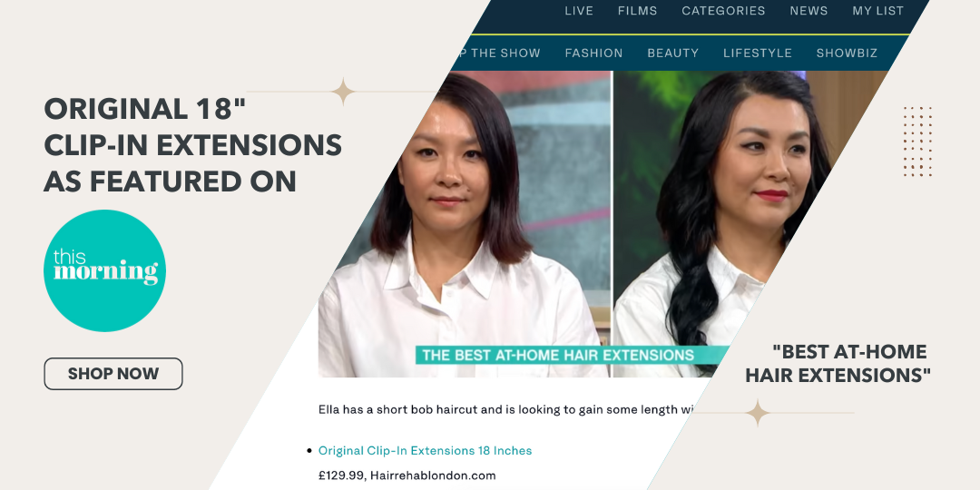Select the LIFESTYLE tab
Screen dimensions: 980x490
758,54
